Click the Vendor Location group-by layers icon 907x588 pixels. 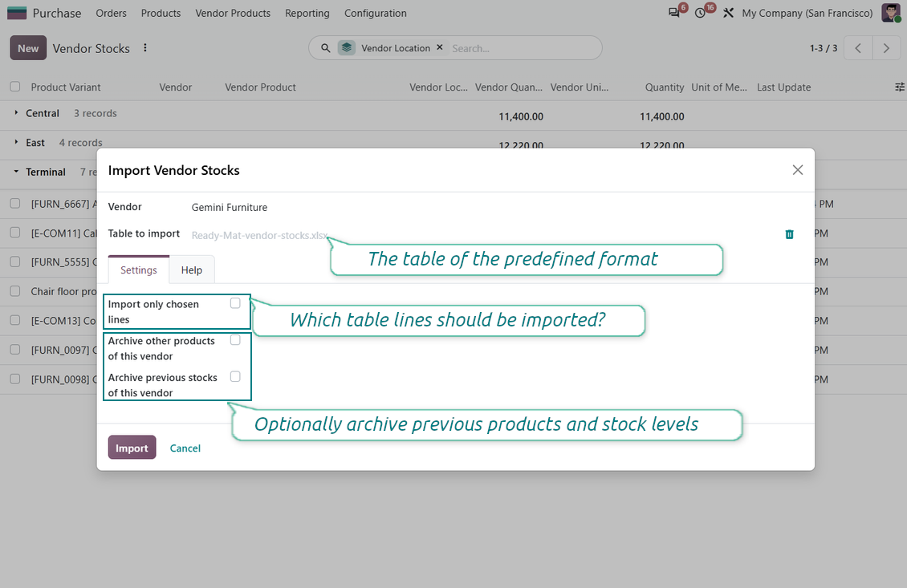(347, 48)
